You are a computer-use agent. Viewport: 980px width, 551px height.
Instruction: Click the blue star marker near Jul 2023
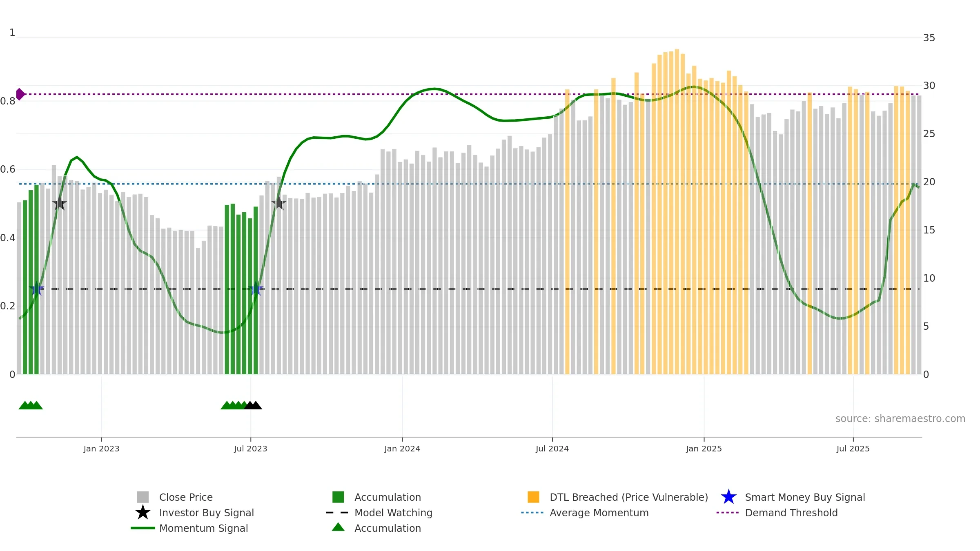(256, 289)
